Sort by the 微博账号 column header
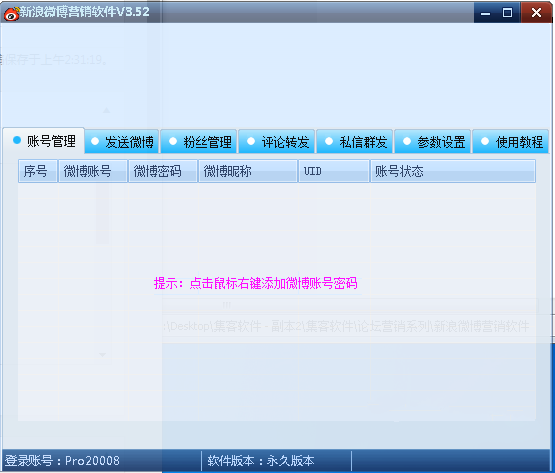The width and height of the screenshot is (555, 473). (93, 171)
